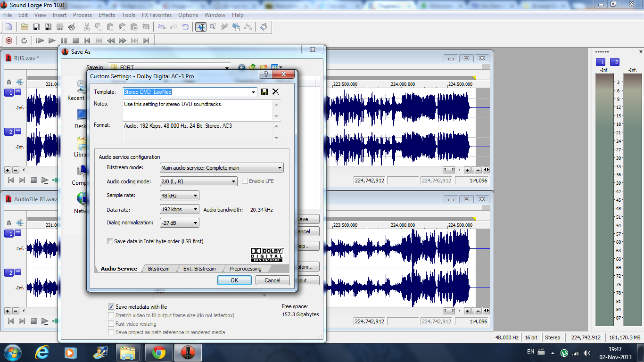Click Play All in main transport bar
The height and width of the screenshot is (362, 644).
pos(40,41)
